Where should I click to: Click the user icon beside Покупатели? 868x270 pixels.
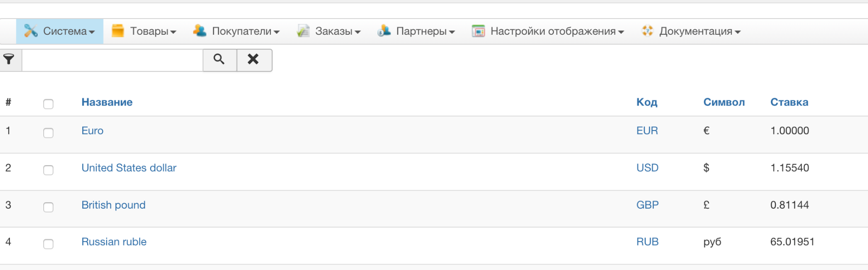pyautogui.click(x=199, y=31)
